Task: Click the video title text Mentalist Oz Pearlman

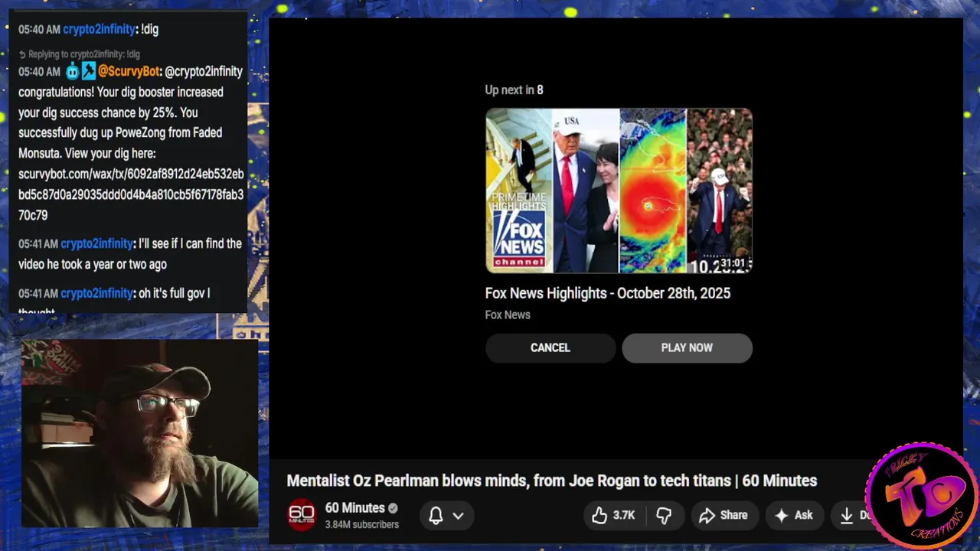Action: (551, 481)
